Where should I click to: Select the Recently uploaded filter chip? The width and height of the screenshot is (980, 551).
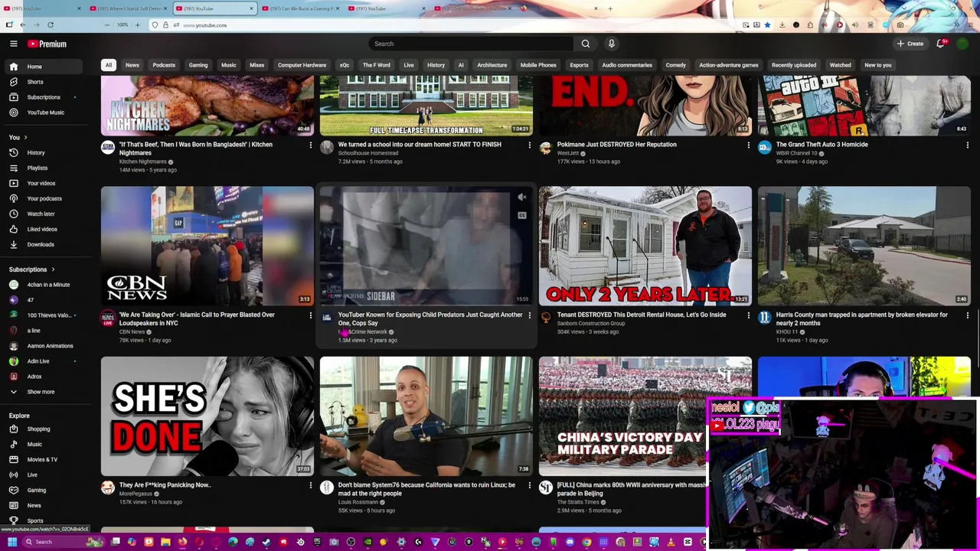pyautogui.click(x=794, y=65)
